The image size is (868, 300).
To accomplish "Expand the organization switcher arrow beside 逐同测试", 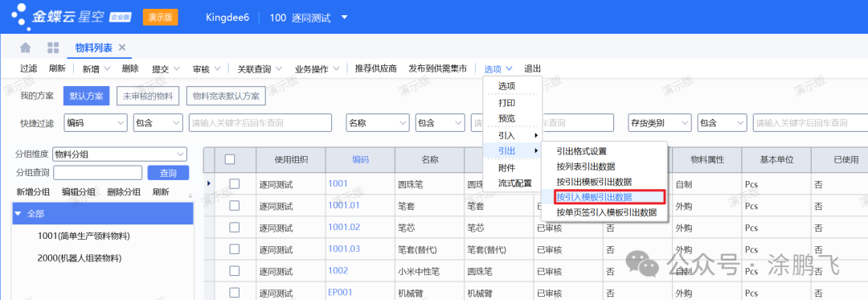I will click(344, 17).
